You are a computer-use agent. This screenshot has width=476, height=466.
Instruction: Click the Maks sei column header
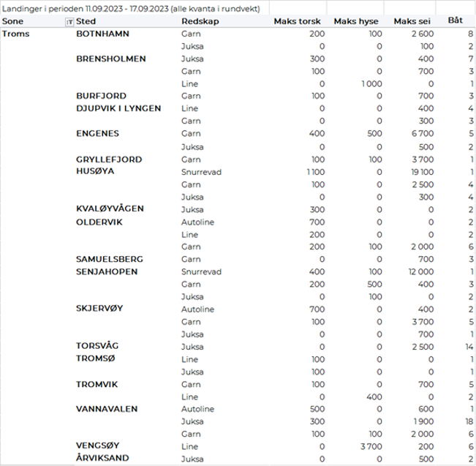pos(414,22)
